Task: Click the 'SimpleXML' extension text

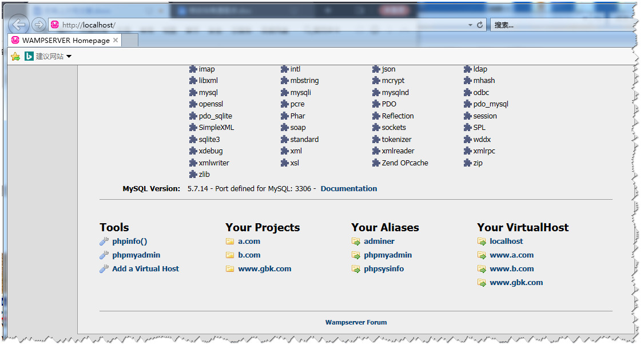Action: (x=216, y=128)
